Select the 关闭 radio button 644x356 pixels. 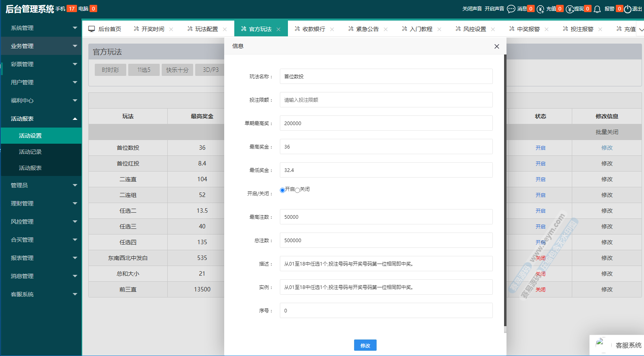click(x=297, y=190)
